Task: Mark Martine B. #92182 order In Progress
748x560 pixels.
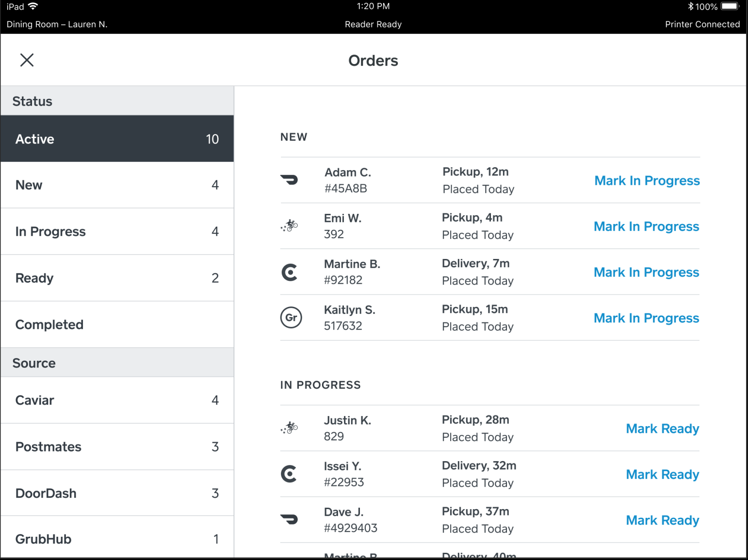Action: pyautogui.click(x=647, y=272)
